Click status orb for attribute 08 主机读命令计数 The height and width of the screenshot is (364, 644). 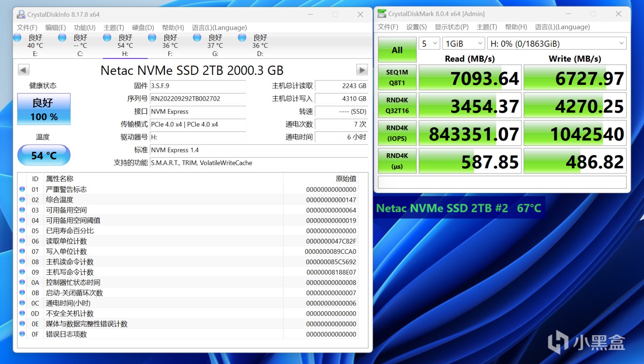22,261
